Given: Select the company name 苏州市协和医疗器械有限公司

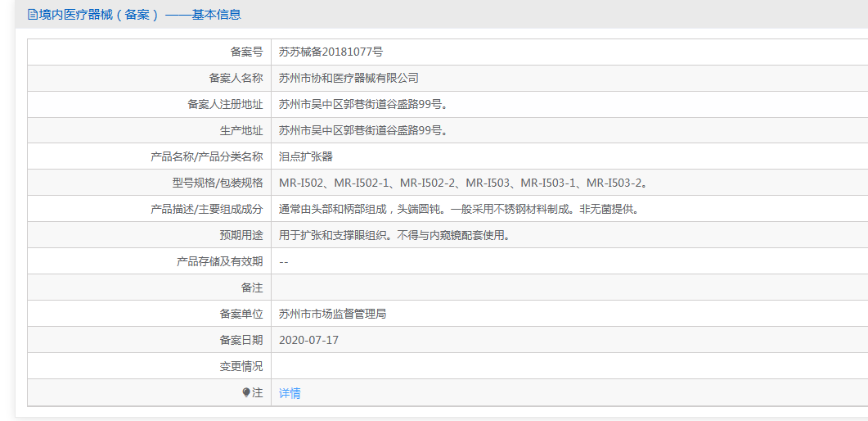Looking at the screenshot, I should pyautogui.click(x=349, y=78).
